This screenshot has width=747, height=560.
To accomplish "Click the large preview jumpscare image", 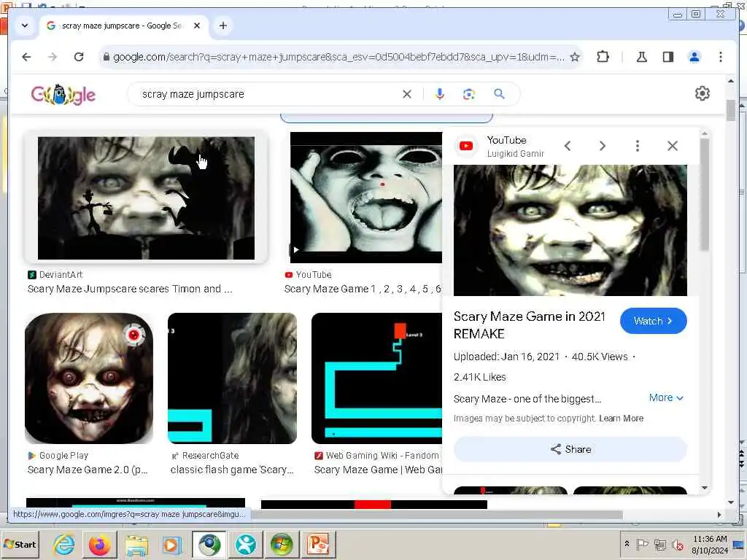I will click(570, 230).
